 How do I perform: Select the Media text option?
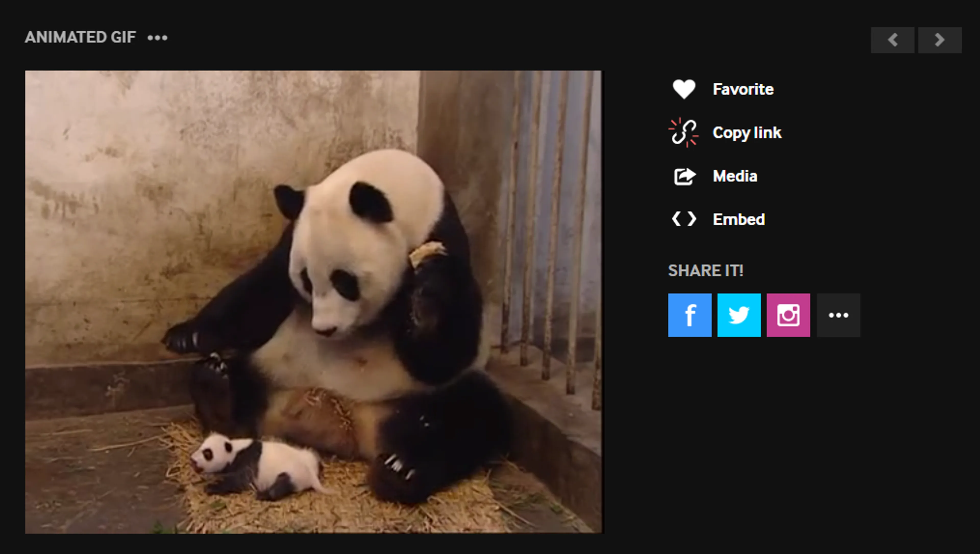tap(735, 176)
